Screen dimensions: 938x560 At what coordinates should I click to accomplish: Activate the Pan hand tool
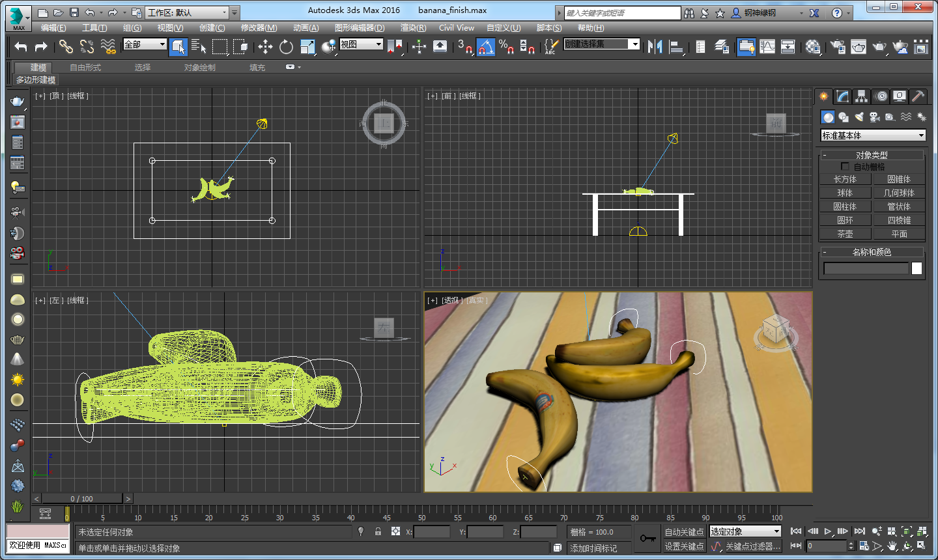tap(892, 546)
